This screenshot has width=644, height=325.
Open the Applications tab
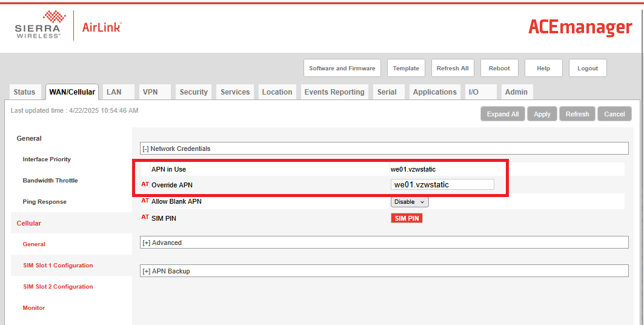click(x=434, y=92)
